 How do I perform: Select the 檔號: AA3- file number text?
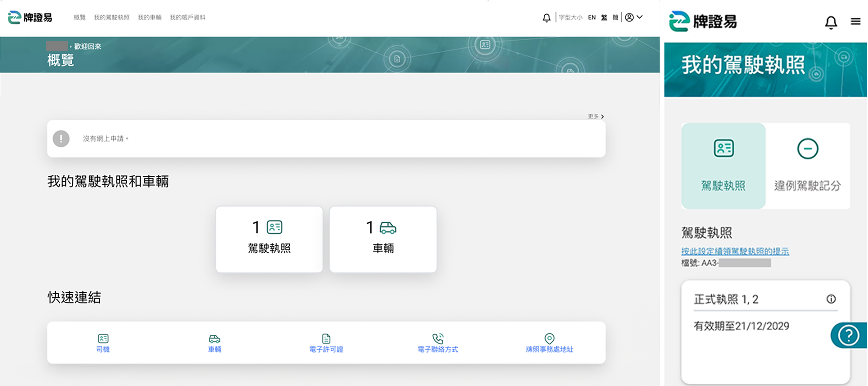click(x=726, y=263)
